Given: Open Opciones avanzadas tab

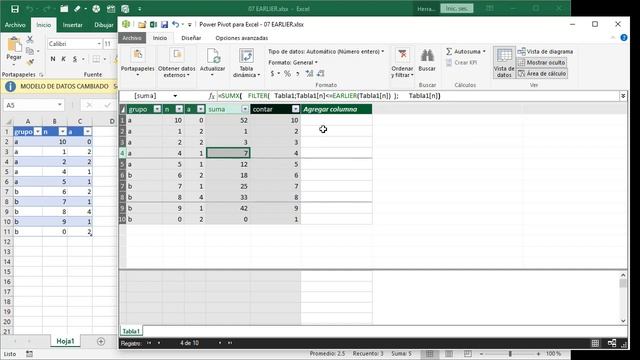Looking at the screenshot, I should point(242,38).
